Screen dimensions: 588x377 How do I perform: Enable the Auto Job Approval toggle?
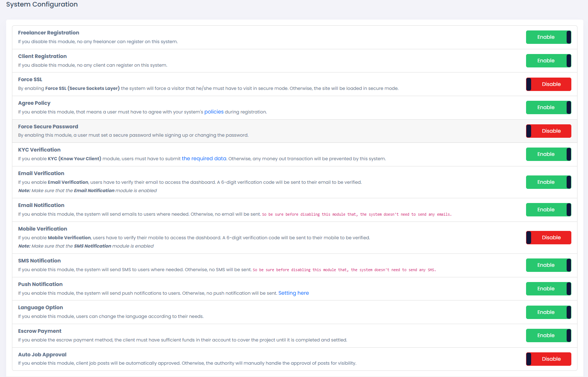(x=548, y=359)
